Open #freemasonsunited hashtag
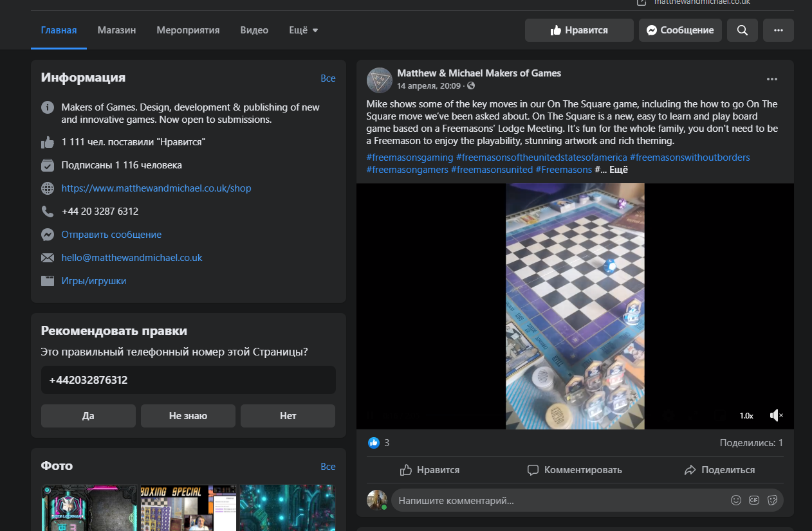 tap(492, 170)
